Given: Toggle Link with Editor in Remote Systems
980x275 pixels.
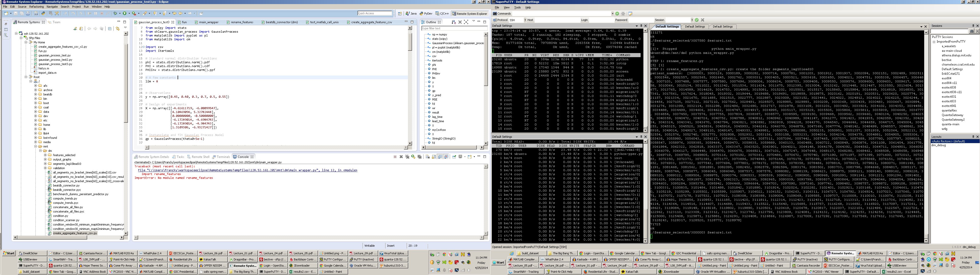Looking at the screenshot, I should (x=117, y=29).
